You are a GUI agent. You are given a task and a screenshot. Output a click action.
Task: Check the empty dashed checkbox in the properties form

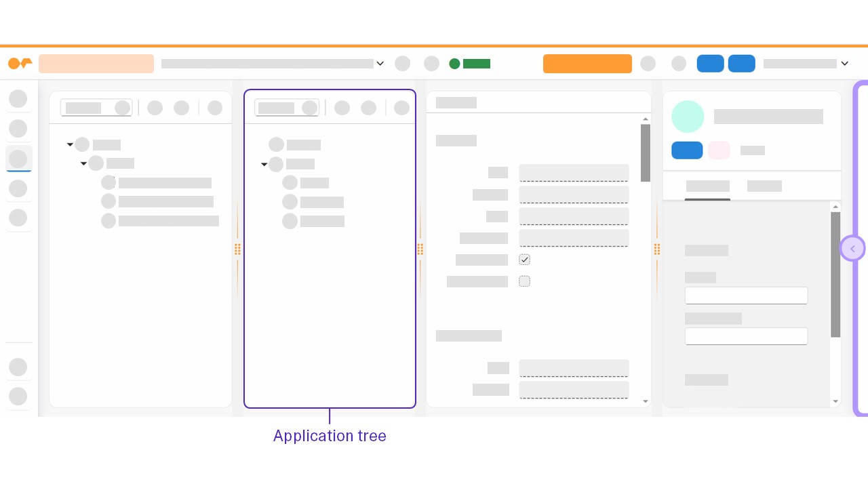pyautogui.click(x=524, y=281)
